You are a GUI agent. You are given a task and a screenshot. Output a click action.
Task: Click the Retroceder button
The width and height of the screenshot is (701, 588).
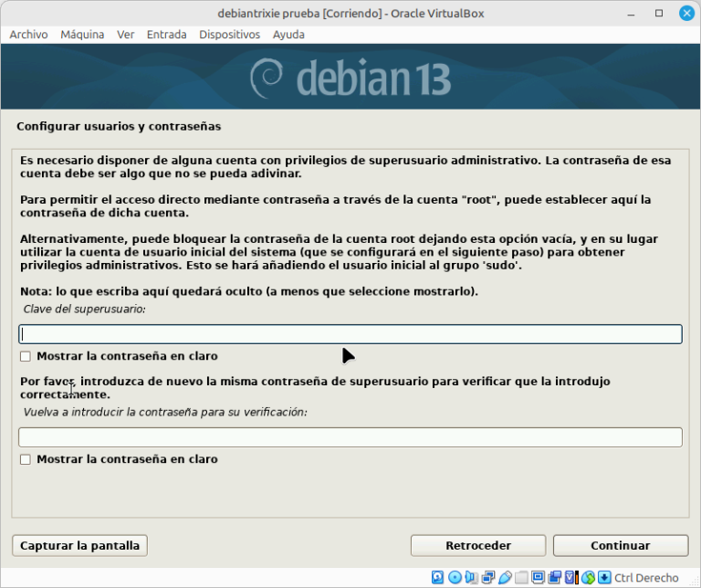[x=478, y=545]
